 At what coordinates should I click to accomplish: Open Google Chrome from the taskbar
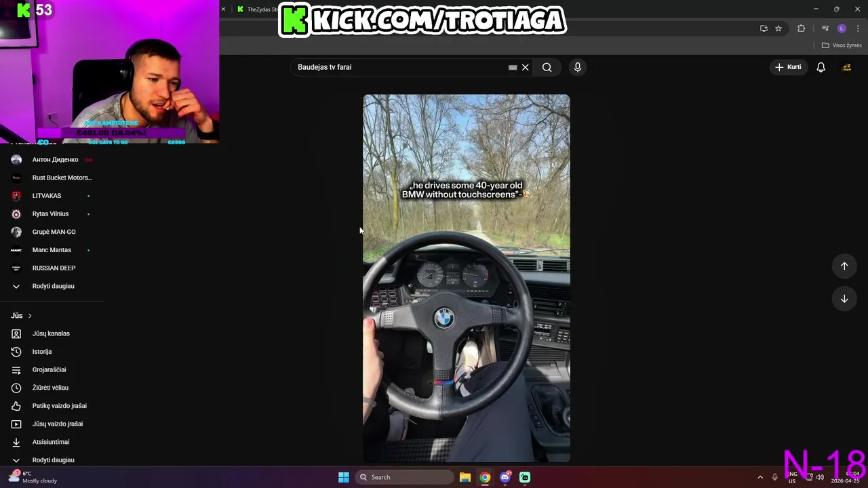coord(485,477)
